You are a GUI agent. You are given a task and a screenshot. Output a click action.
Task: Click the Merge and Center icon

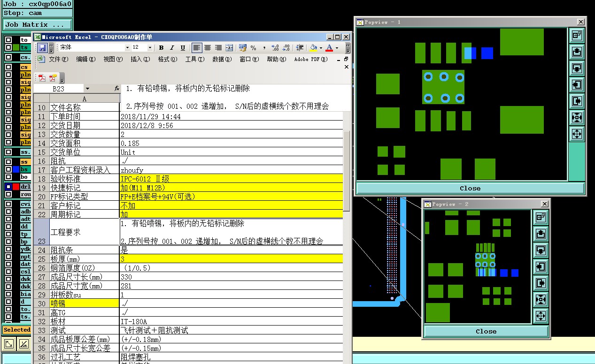(x=229, y=48)
